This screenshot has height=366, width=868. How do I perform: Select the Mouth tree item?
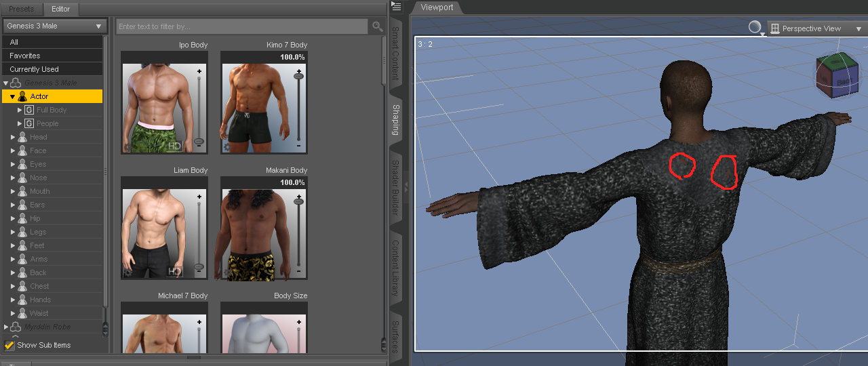pos(40,191)
